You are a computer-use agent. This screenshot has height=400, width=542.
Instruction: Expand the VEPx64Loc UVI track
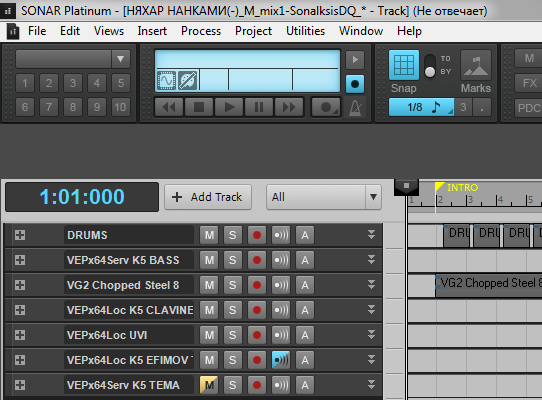pyautogui.click(x=20, y=335)
